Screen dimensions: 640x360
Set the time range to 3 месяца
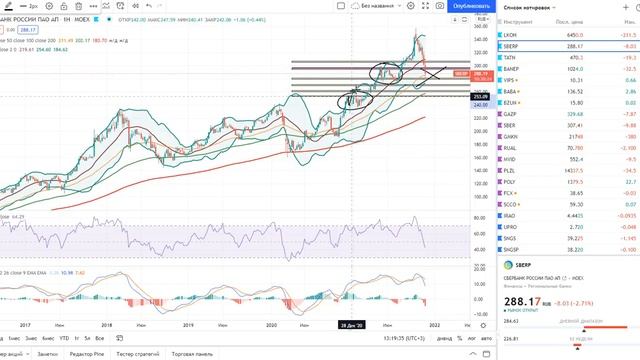click(31, 338)
